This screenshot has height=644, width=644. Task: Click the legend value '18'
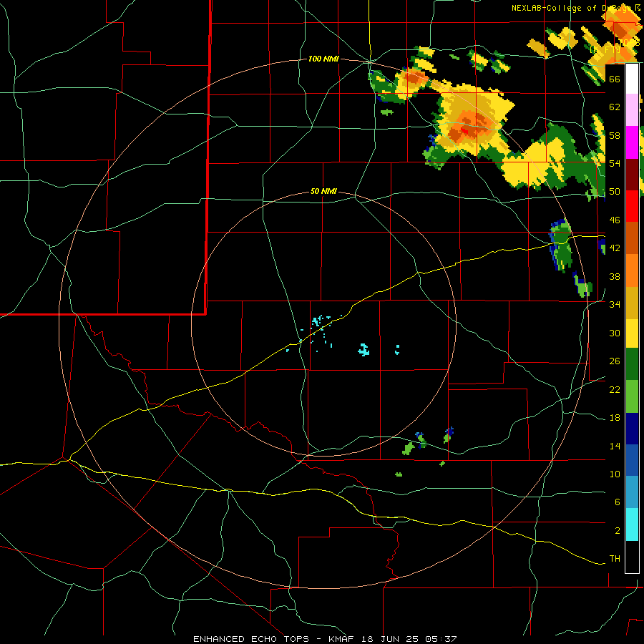point(615,418)
